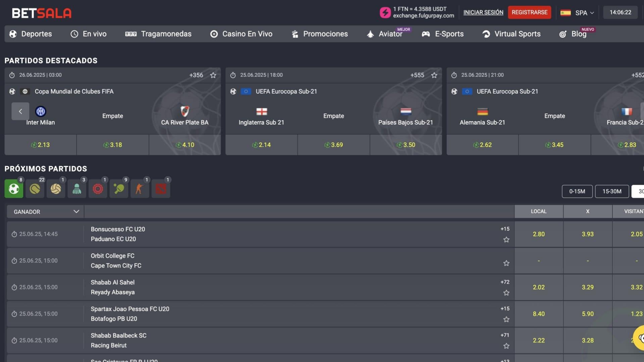Expand +555 markets for Inglaterra Sub 21 match
Viewport: 644px width, 362px height.
point(417,75)
